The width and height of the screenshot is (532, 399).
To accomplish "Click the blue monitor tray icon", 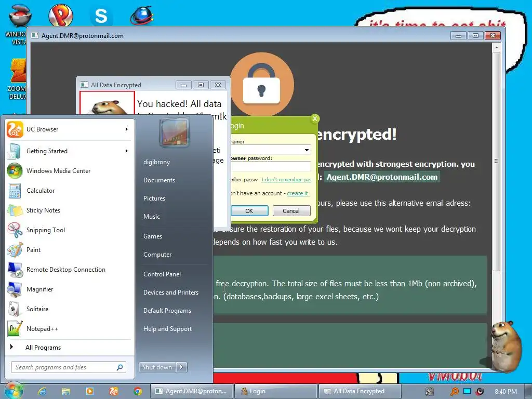I will coord(467,391).
